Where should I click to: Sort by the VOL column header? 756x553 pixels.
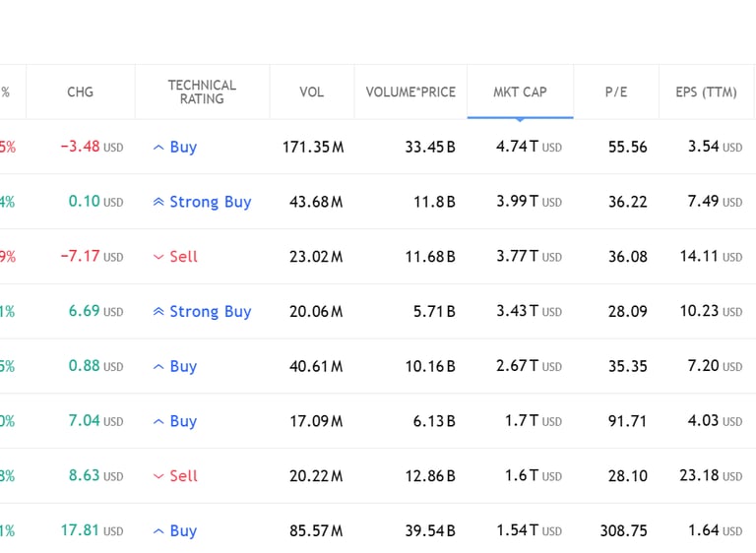click(311, 92)
